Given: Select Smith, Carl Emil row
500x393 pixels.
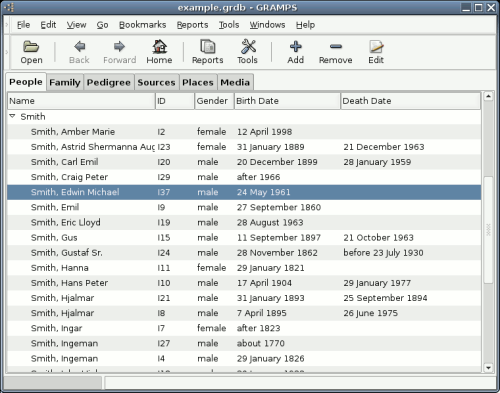Looking at the screenshot, I should (x=244, y=162).
